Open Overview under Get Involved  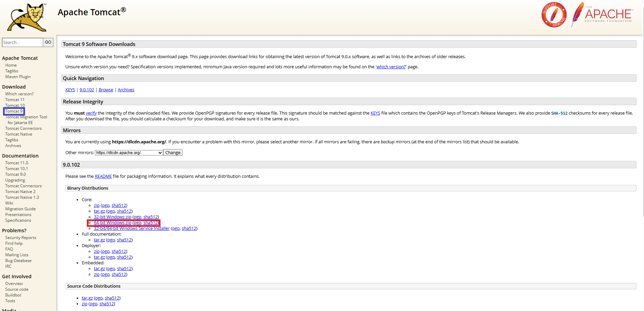[14, 284]
